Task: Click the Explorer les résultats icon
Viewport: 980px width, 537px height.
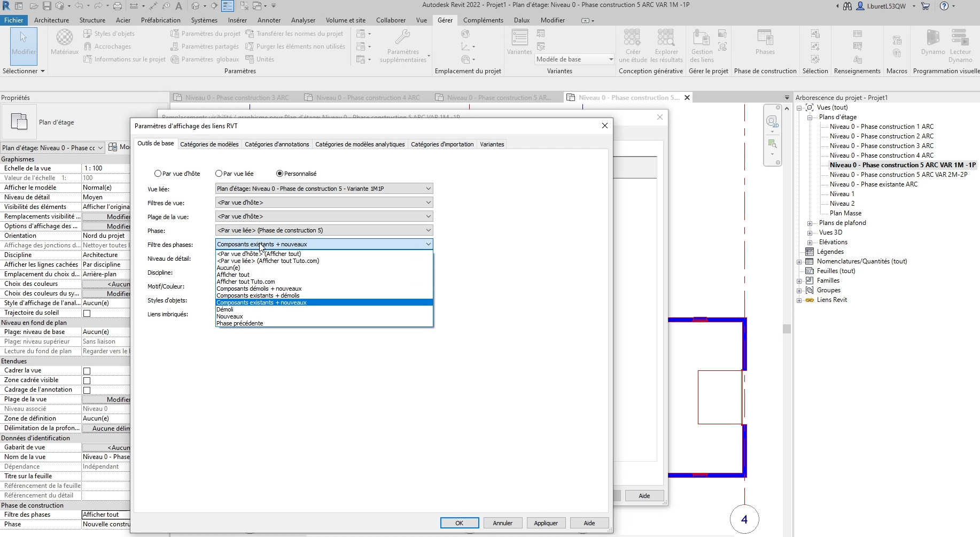Action: [x=666, y=38]
